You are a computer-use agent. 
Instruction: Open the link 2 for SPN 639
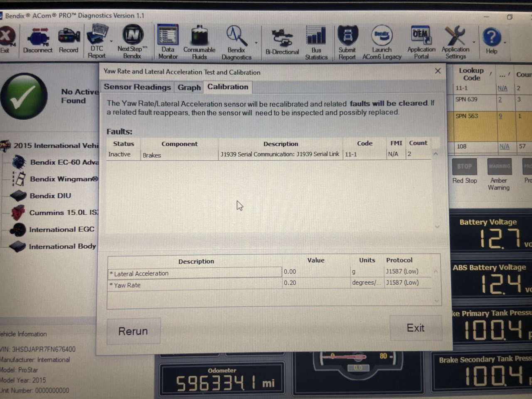click(500, 100)
